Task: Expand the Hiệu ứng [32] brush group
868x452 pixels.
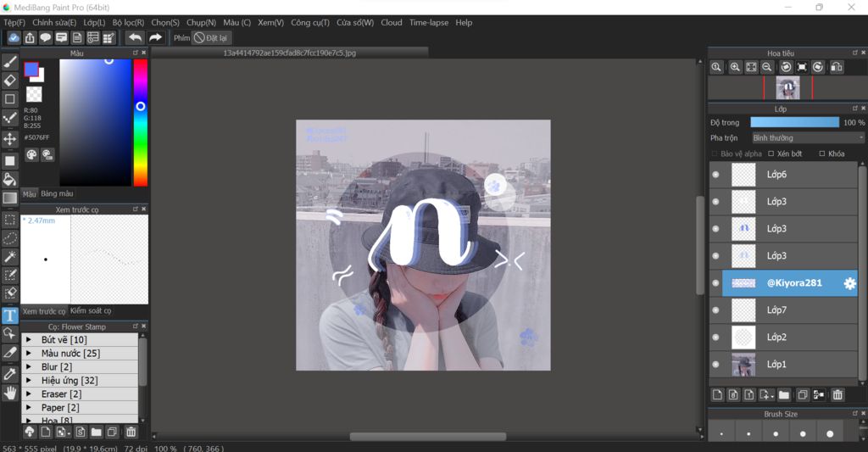Action: [29, 380]
